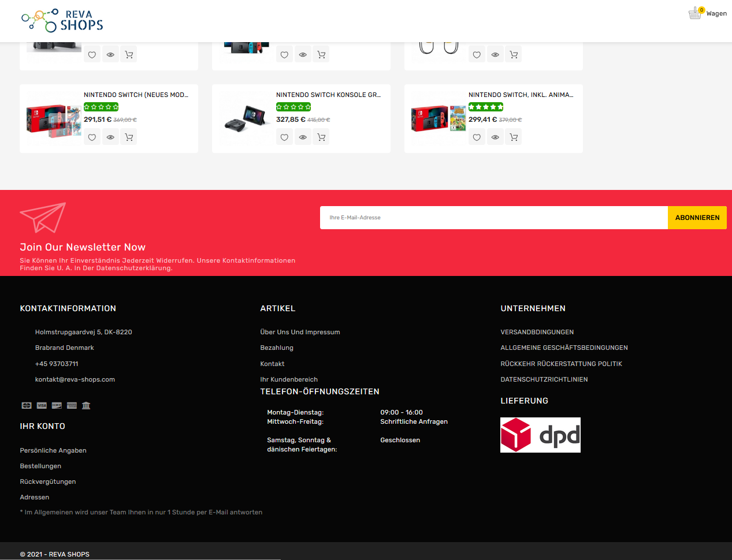Open Nintendo Switch Konsole Gr... product image
The width and height of the screenshot is (732, 560).
pyautogui.click(x=246, y=118)
